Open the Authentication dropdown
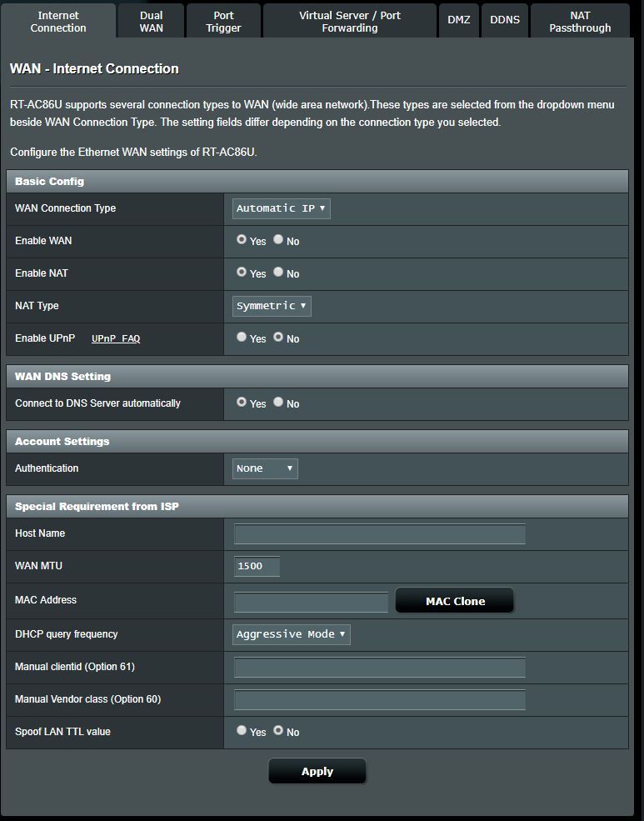 coord(265,468)
